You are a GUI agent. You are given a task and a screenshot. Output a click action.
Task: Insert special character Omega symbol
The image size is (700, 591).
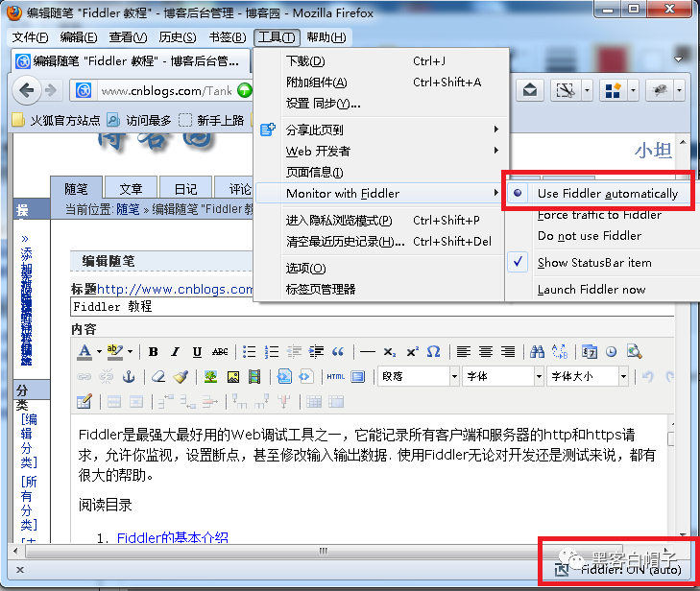(x=433, y=352)
